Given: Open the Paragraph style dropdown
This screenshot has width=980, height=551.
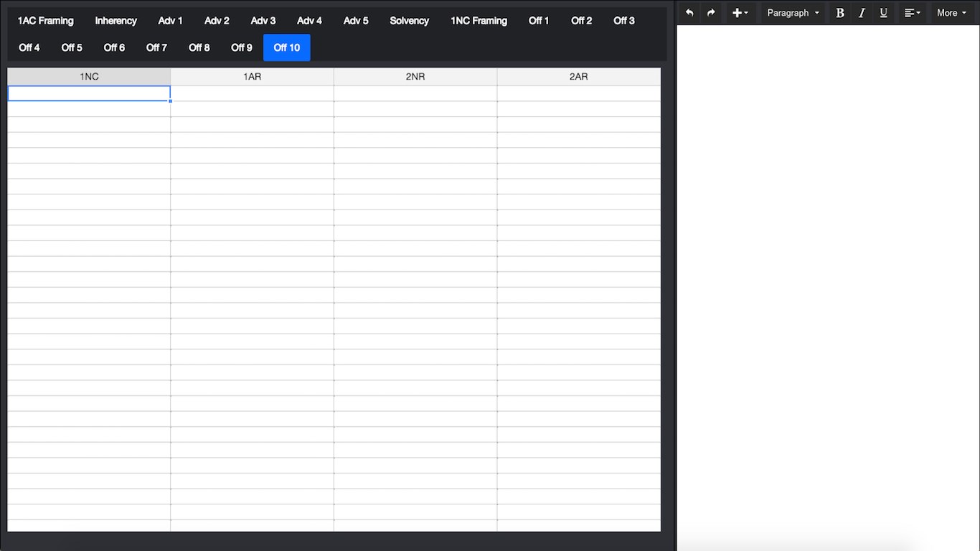Looking at the screenshot, I should (793, 13).
